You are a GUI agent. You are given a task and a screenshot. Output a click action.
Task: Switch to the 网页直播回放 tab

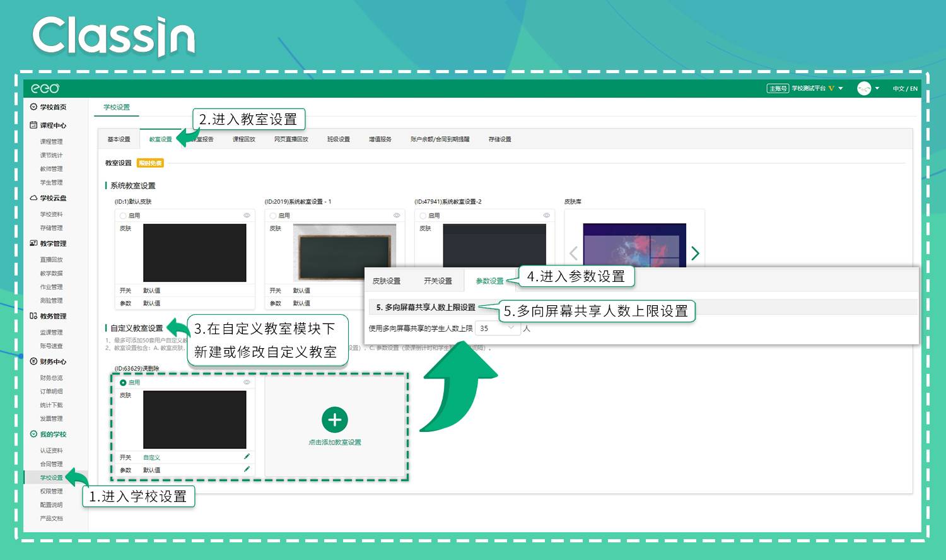pos(291,139)
